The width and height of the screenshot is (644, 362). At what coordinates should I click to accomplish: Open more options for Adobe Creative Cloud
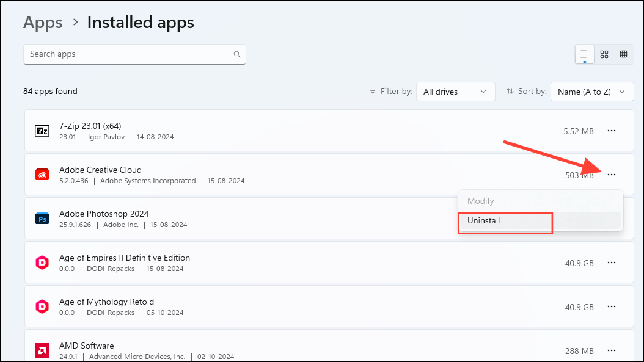(x=612, y=175)
